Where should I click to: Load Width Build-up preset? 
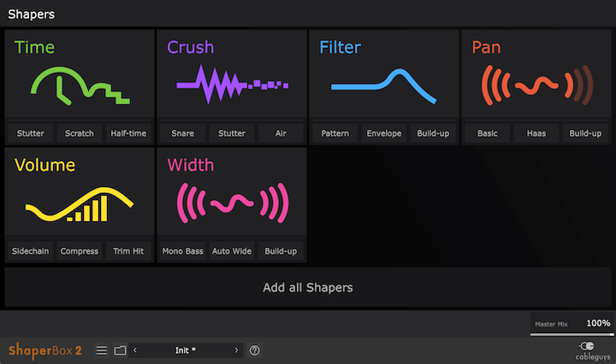tap(281, 251)
